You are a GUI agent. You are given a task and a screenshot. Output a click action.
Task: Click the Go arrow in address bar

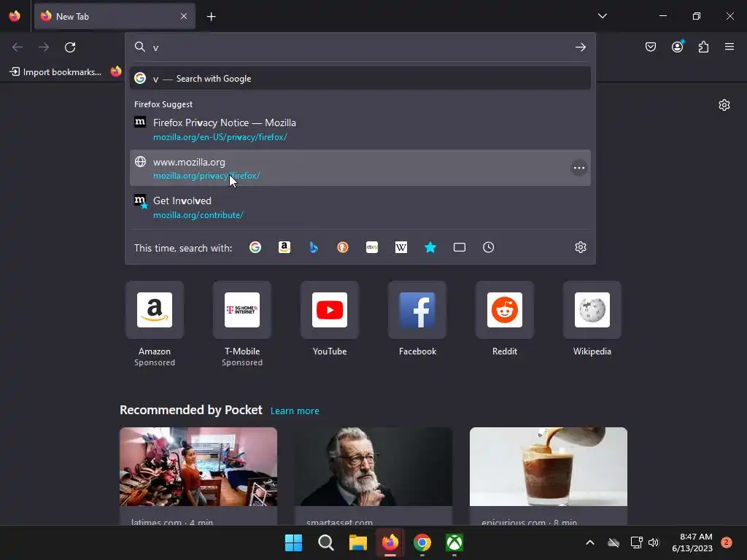pos(580,47)
